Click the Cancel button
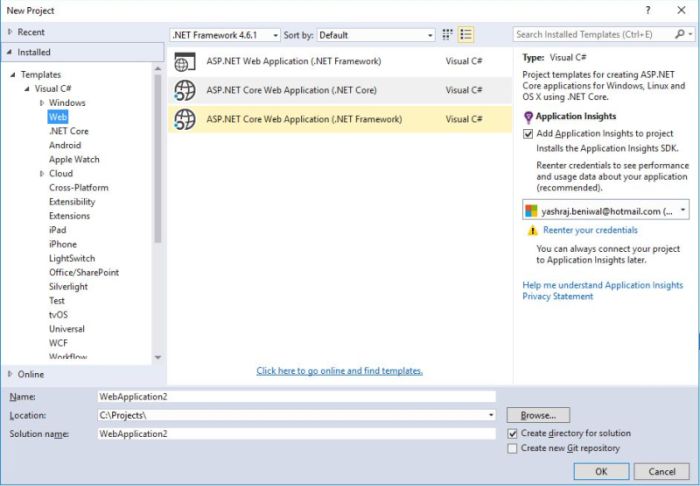Viewport: 700px width, 486px height. [662, 471]
